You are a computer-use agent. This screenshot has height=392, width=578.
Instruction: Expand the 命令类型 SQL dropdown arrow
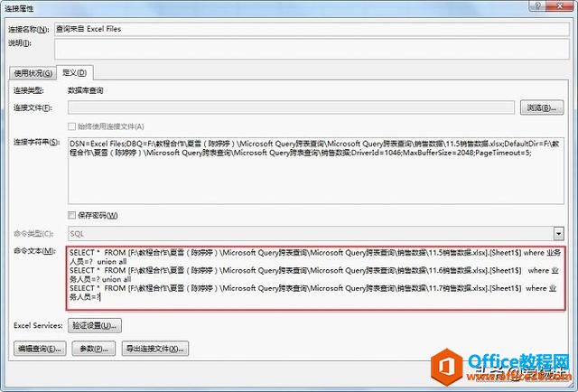pos(558,232)
